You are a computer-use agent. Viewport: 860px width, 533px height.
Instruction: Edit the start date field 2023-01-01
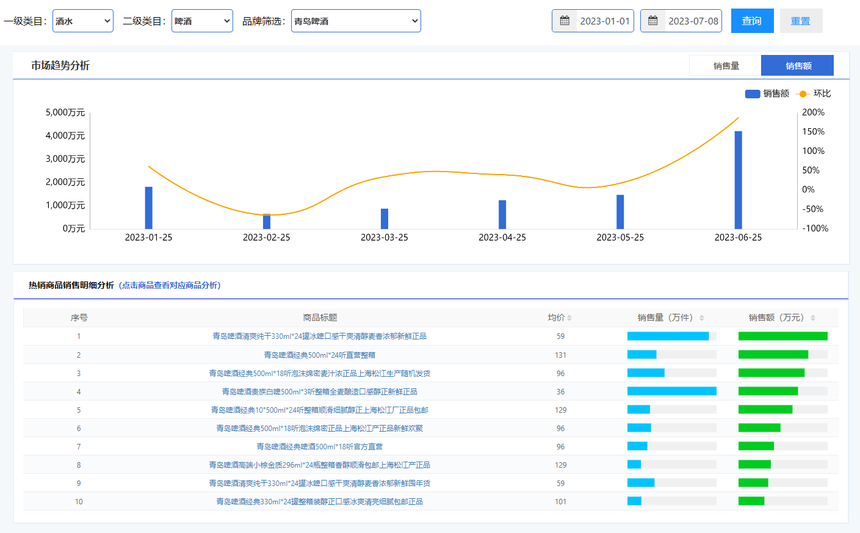605,21
